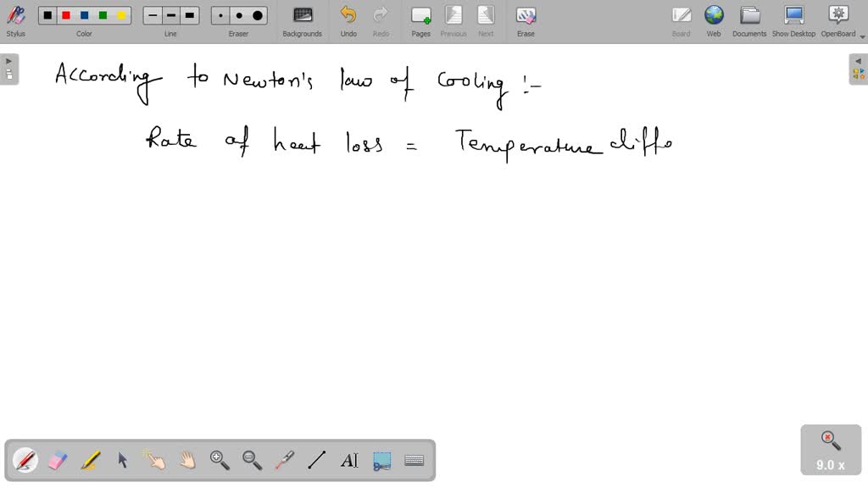Select the medium line width

(x=171, y=15)
